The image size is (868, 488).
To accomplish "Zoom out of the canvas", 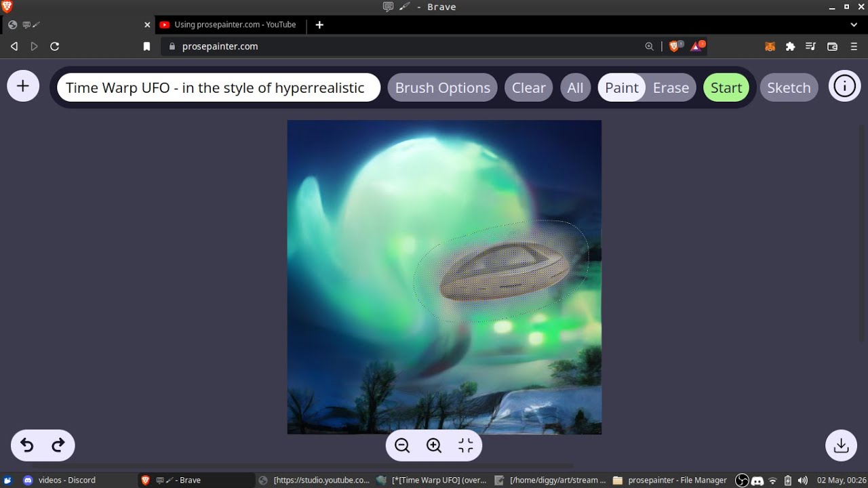I will tap(402, 445).
